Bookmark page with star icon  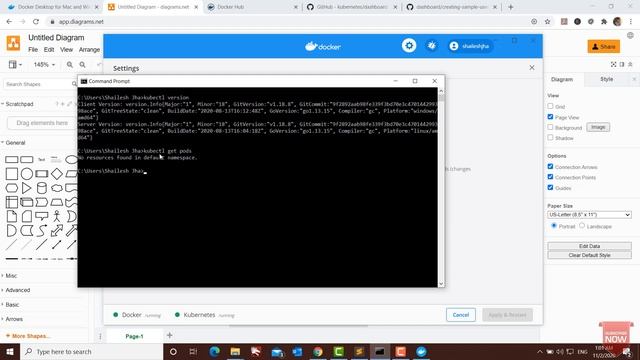547,22
